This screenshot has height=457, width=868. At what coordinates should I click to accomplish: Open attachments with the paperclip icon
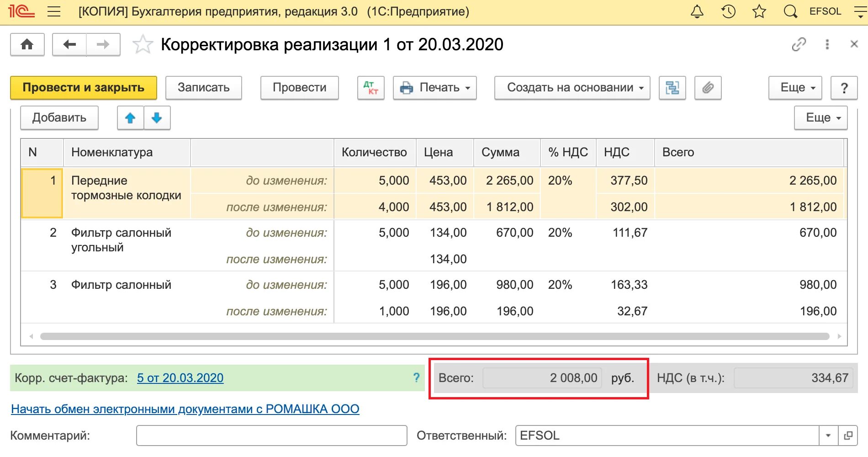tap(708, 88)
